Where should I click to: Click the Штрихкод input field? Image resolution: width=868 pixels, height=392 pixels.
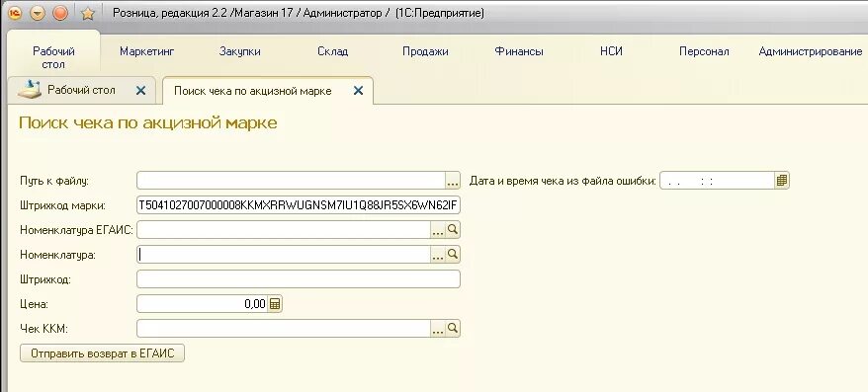(x=299, y=279)
